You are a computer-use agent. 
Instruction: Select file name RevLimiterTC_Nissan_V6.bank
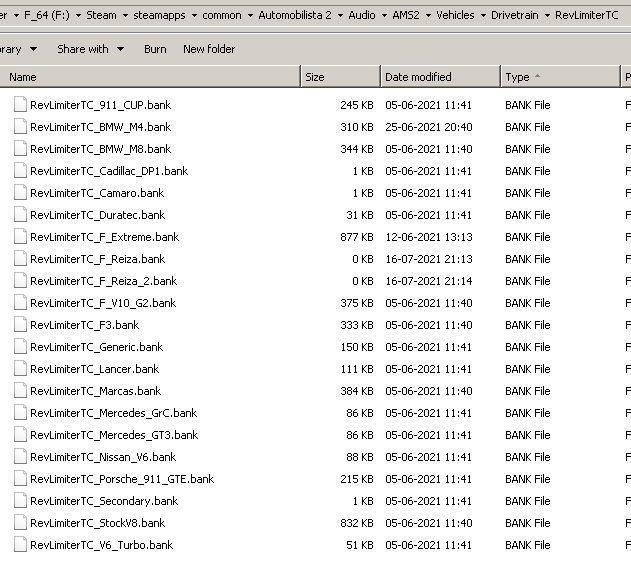point(103,457)
